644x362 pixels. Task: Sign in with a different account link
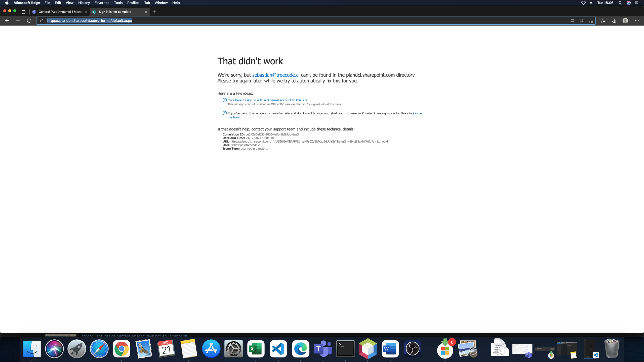pyautogui.click(x=268, y=100)
